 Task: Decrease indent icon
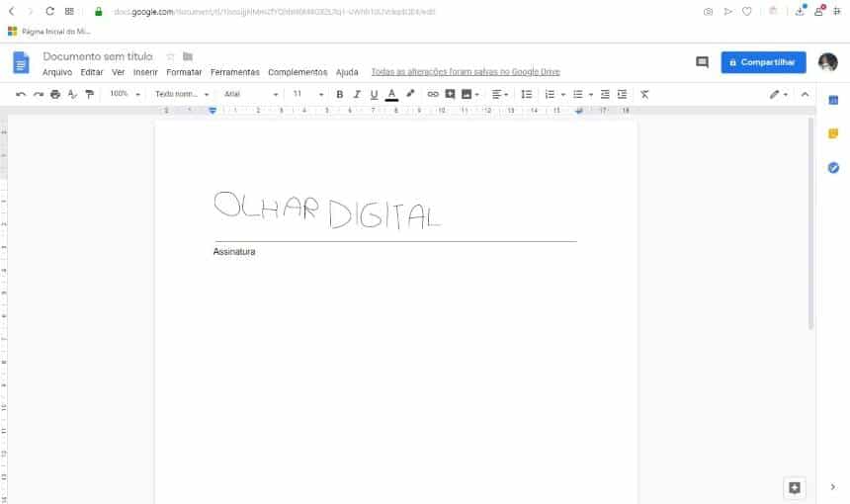(x=605, y=94)
